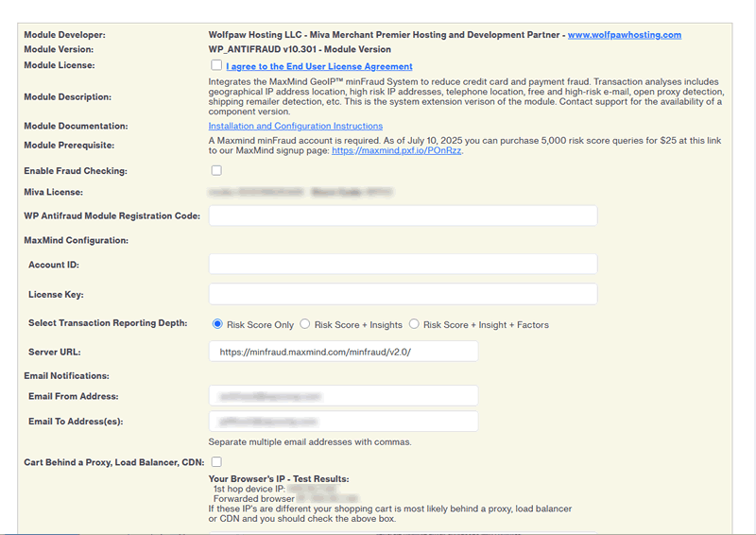Click 'Your Browser's IP - Test Results:' heading
Viewport: 756px width, 535px height.
(279, 479)
